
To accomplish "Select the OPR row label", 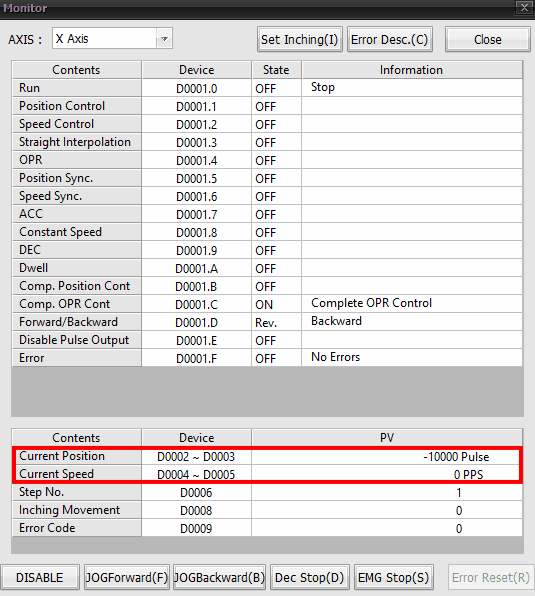I will (77, 160).
